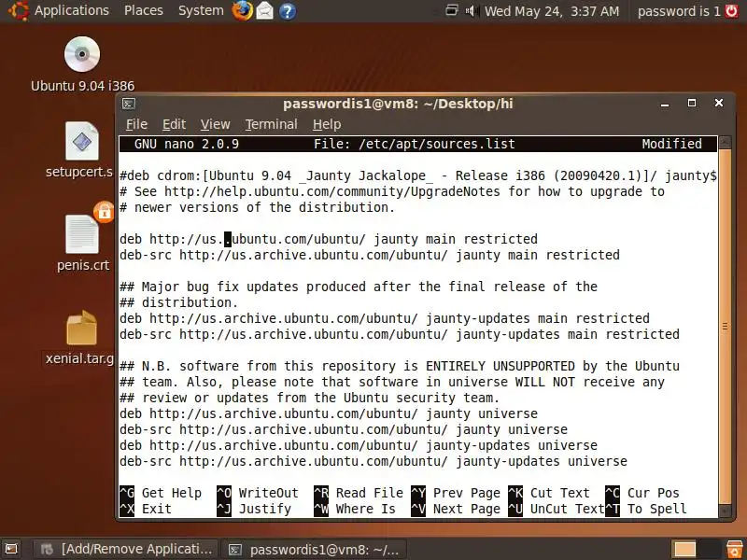
Task: Click the '## N.B. software from this repository' line
Action: coord(400,366)
